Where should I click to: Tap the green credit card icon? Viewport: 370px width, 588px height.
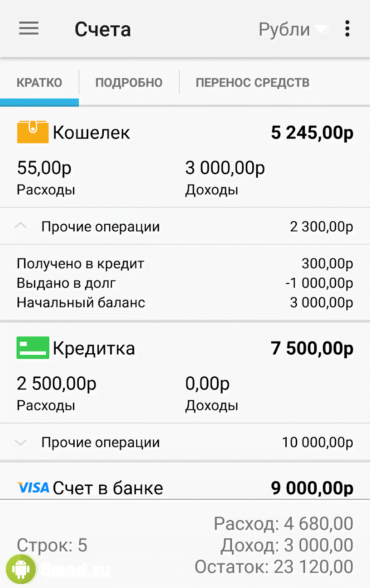click(x=33, y=348)
